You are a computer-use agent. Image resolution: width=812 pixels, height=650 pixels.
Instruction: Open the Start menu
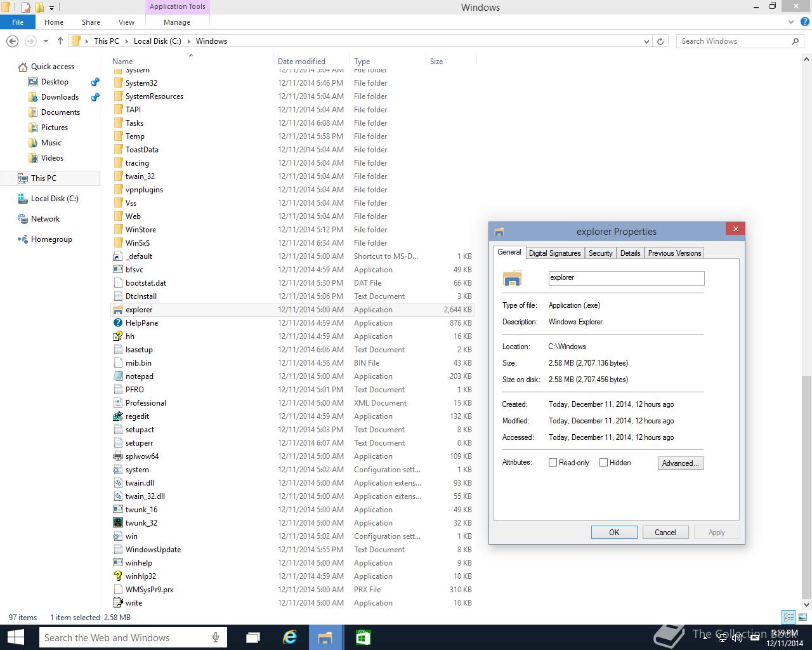click(x=15, y=637)
